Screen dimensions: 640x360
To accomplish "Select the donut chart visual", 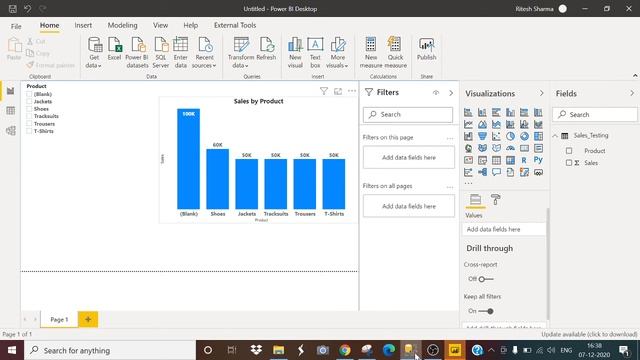I will 524,136.
